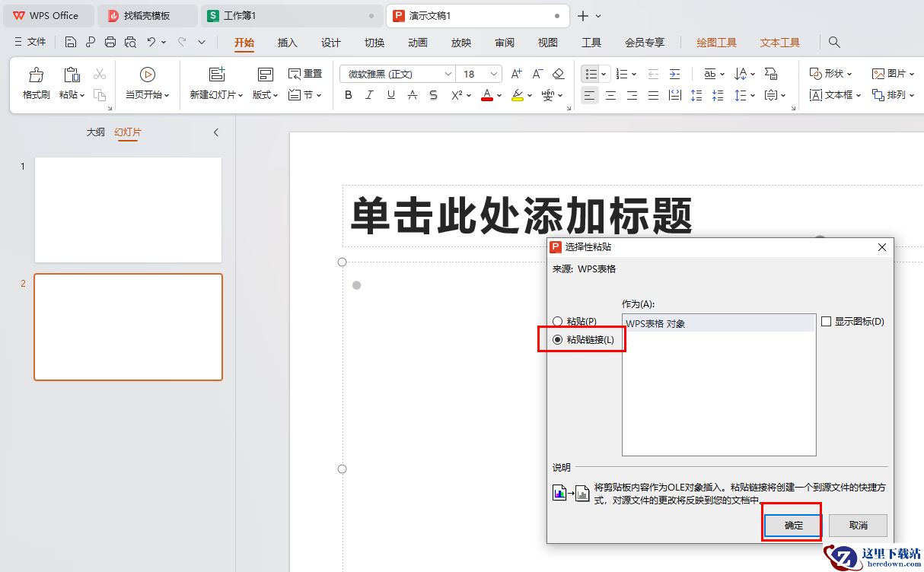Click the Increase Indent icon
924x572 pixels.
[674, 74]
